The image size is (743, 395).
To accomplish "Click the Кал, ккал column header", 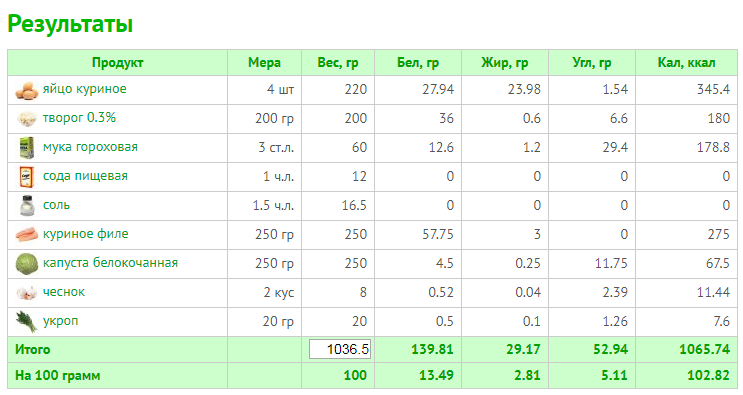I will 686,63.
